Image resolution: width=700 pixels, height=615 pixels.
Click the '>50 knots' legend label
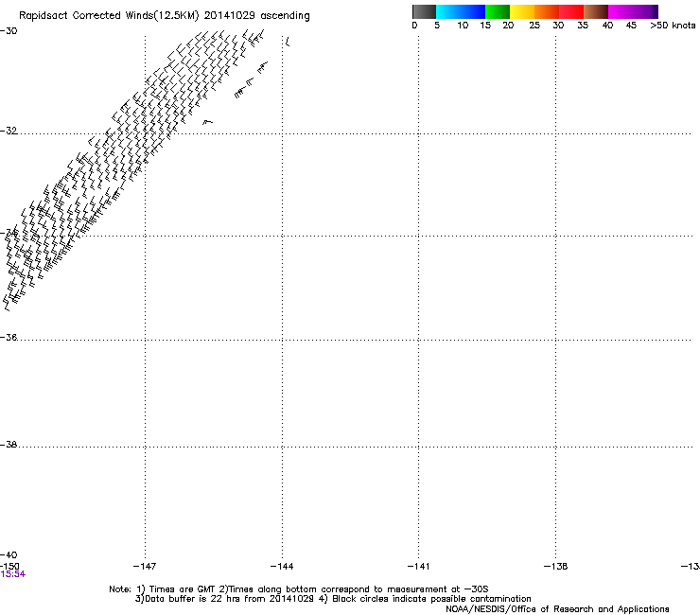click(673, 26)
